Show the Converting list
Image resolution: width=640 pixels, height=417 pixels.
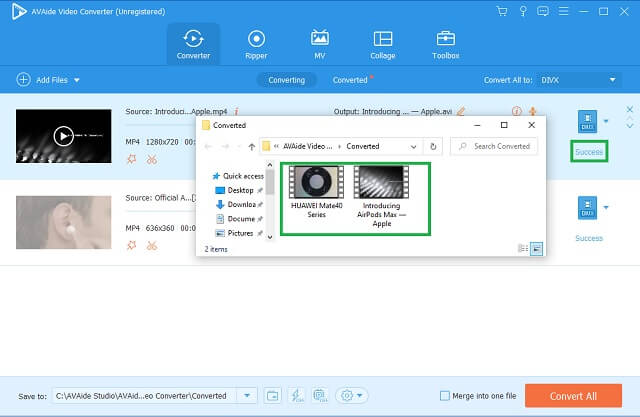coord(287,80)
